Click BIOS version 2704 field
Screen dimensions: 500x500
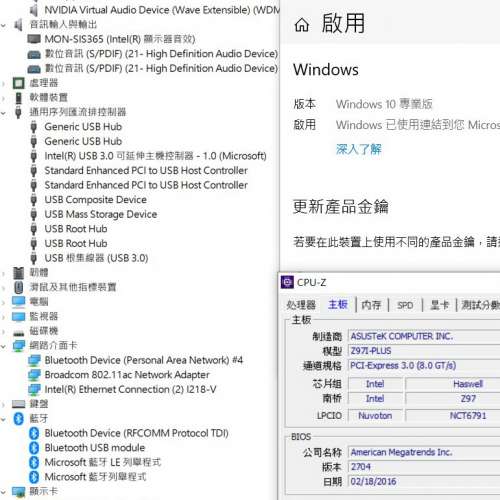pyautogui.click(x=424, y=467)
